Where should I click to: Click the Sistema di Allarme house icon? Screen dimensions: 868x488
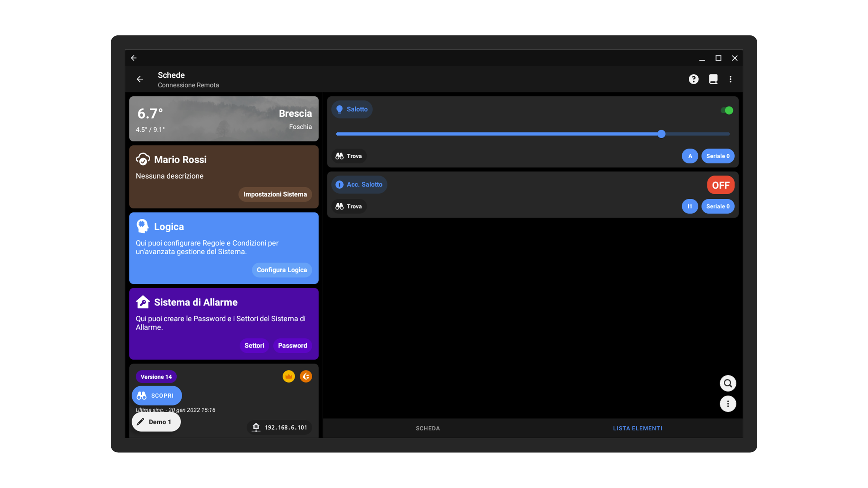(x=142, y=302)
